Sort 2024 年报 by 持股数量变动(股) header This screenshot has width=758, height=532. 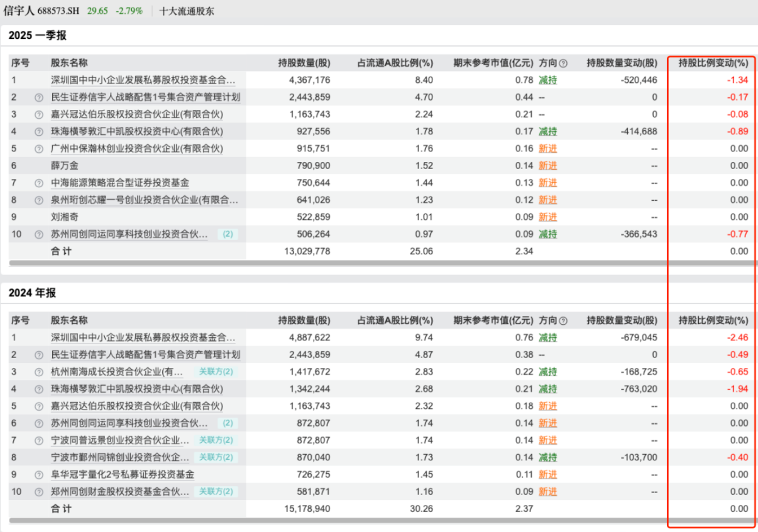click(x=622, y=320)
